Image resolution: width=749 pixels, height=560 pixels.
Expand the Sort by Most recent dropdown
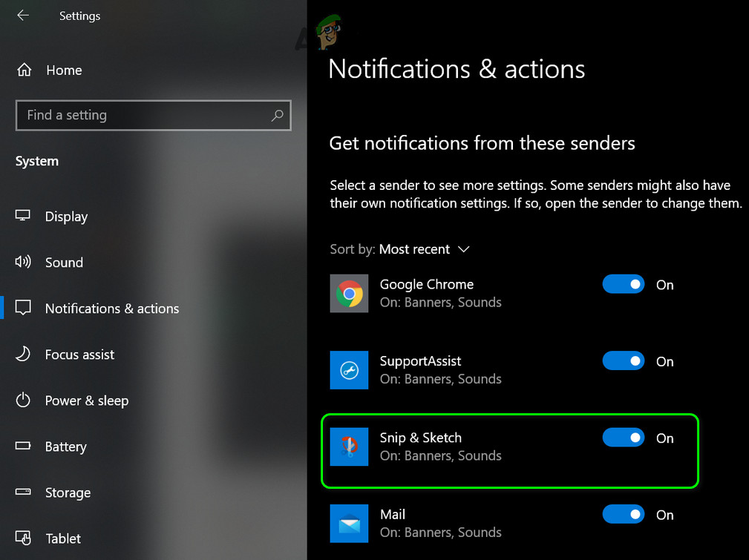click(x=424, y=249)
